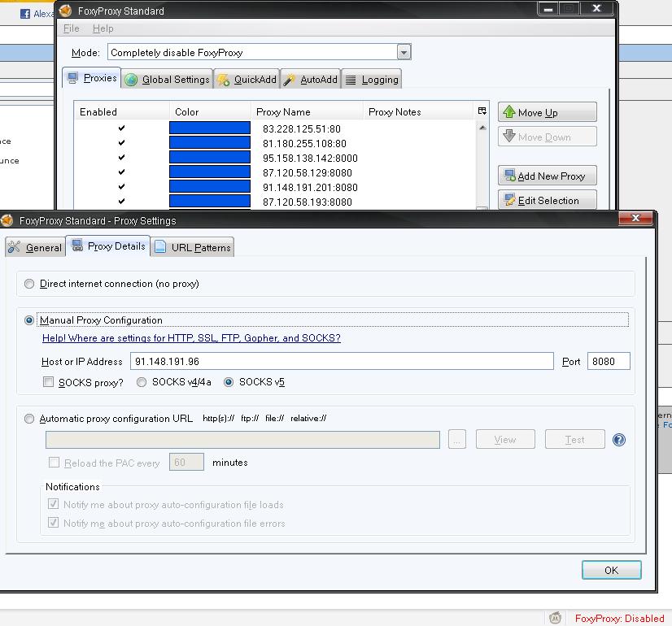Click Add New Proxy button
This screenshot has width=672, height=626.
click(x=547, y=176)
